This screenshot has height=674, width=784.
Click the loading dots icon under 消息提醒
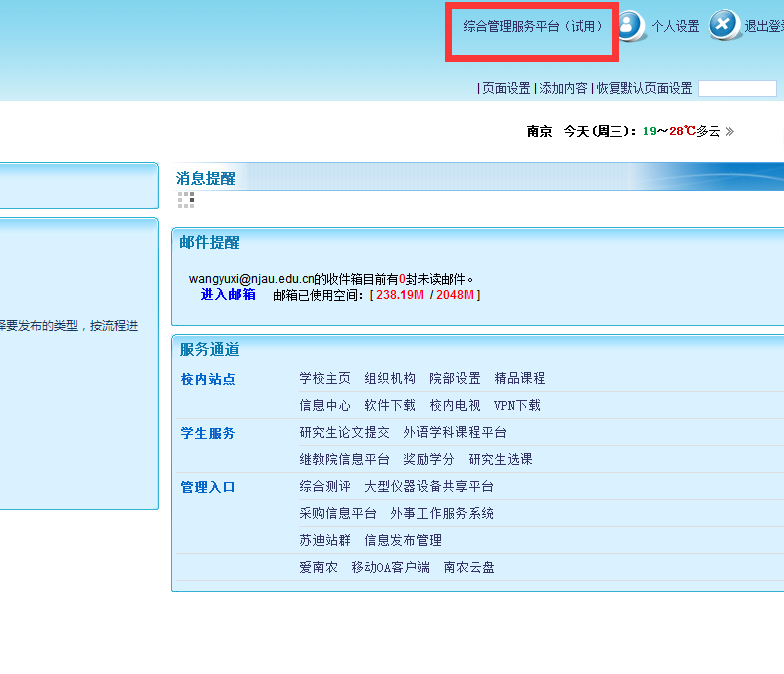pyautogui.click(x=186, y=200)
